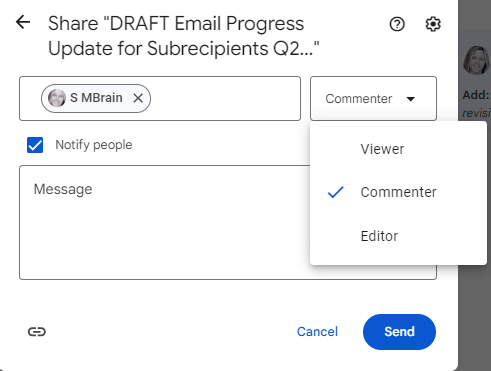Go back with the left arrow icon

[x=23, y=23]
